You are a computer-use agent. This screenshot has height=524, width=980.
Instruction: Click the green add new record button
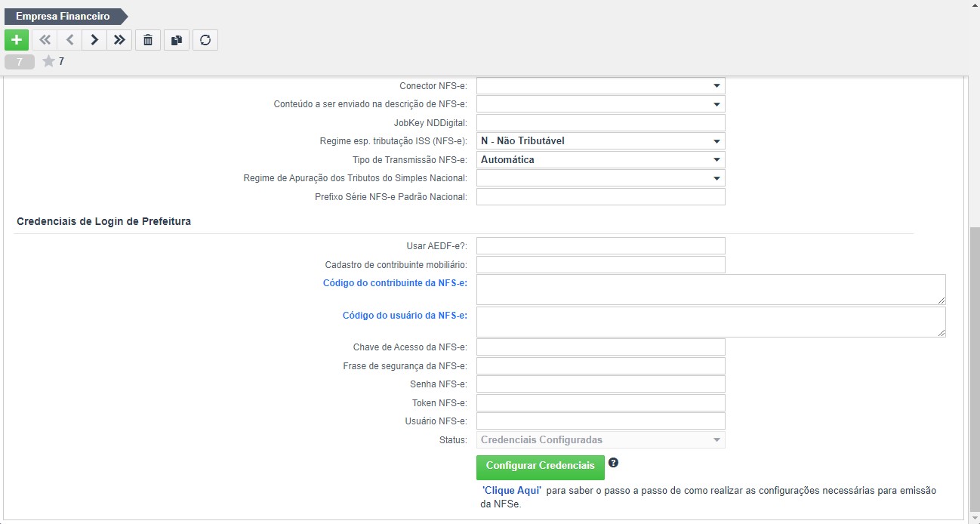pos(17,40)
